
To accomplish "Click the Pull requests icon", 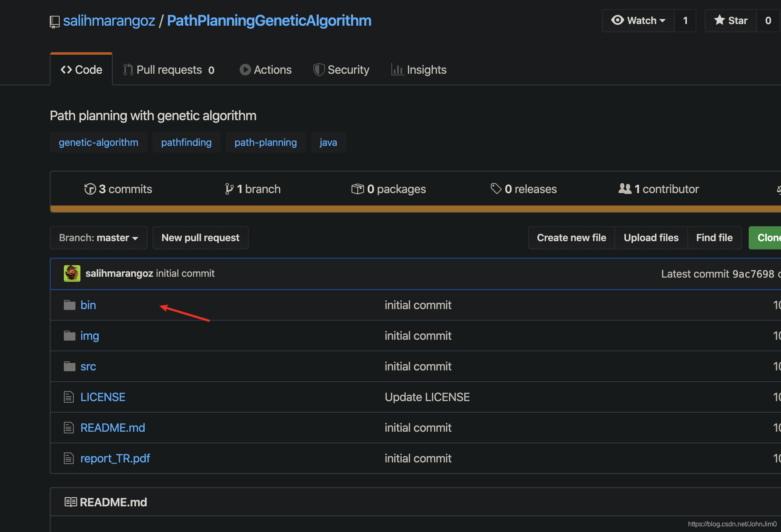I will (x=128, y=70).
